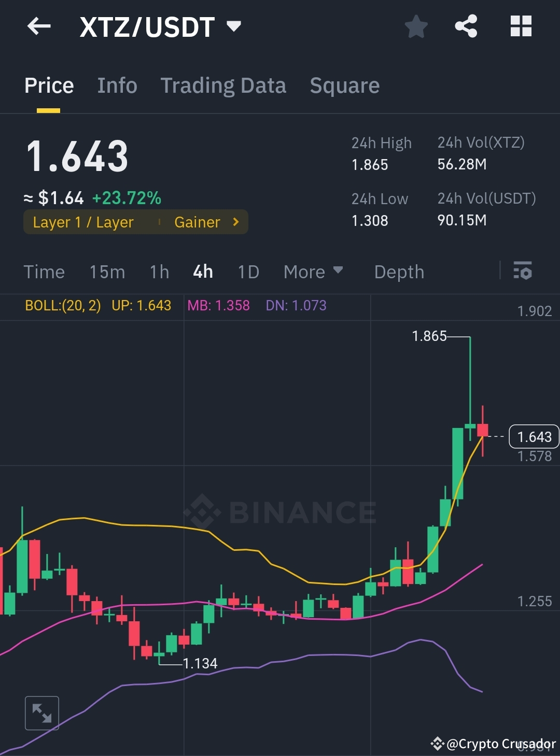Tap the fullscreen expand icon on chart
Image resolution: width=560 pixels, height=756 pixels.
pyautogui.click(x=41, y=712)
